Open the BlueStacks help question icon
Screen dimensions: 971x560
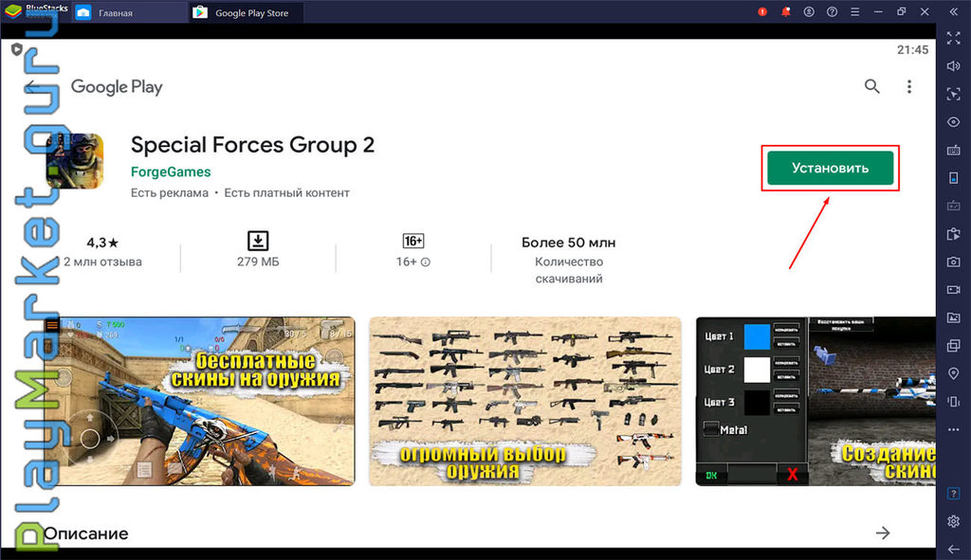(832, 11)
